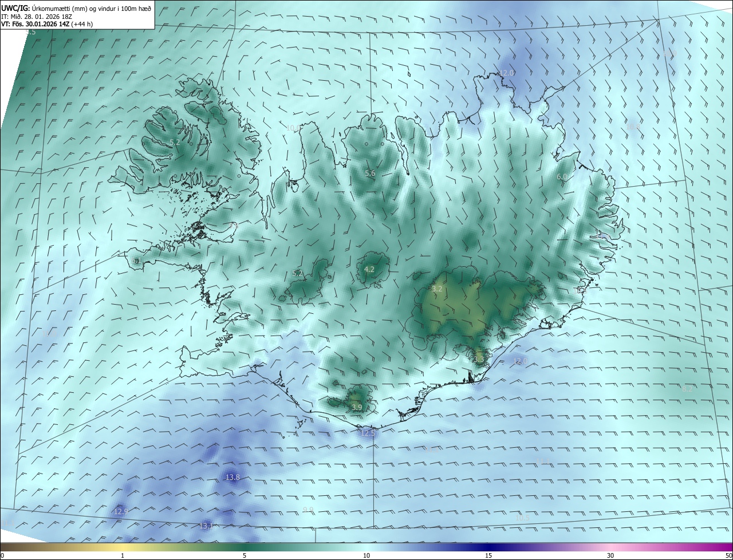Select the 10 tick on the color bar
The height and width of the screenshot is (560, 733).
point(366,555)
